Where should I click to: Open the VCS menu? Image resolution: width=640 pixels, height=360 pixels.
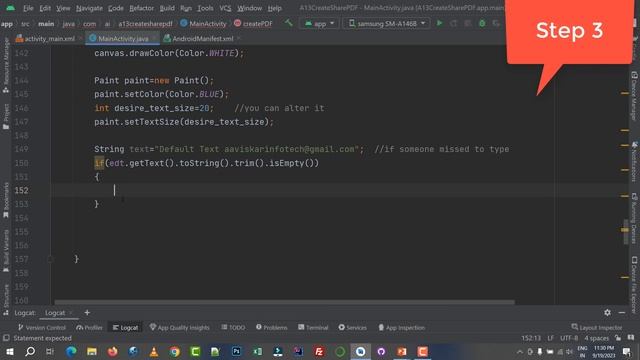pyautogui.click(x=225, y=8)
